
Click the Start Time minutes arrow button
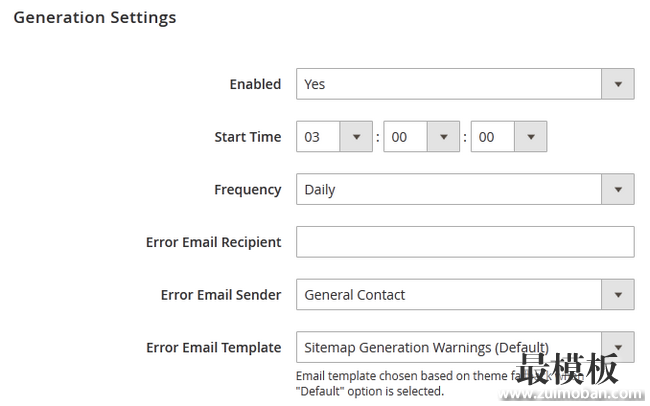coord(444,137)
